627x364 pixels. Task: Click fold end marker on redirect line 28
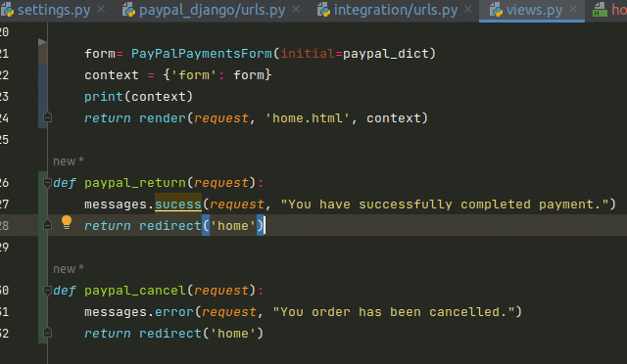point(47,225)
